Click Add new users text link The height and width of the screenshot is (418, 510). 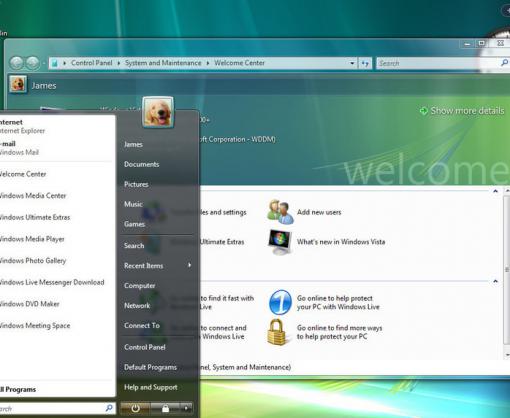pyautogui.click(x=319, y=212)
